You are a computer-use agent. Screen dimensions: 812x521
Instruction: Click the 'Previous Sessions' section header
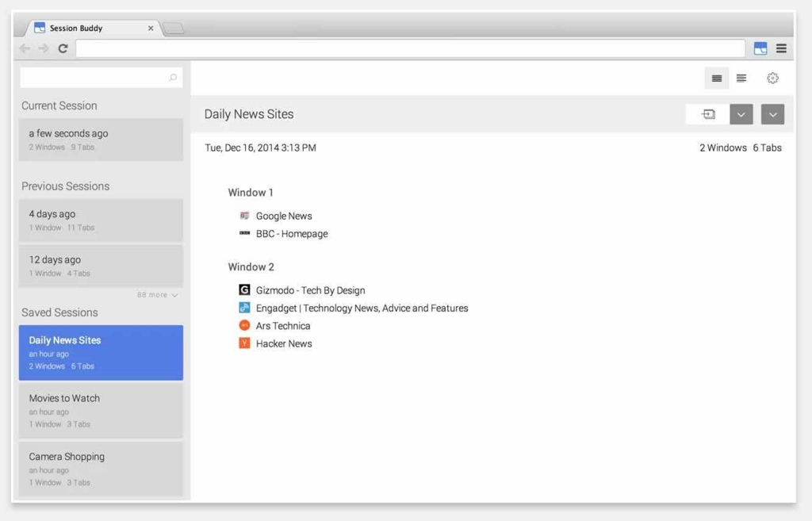(65, 186)
